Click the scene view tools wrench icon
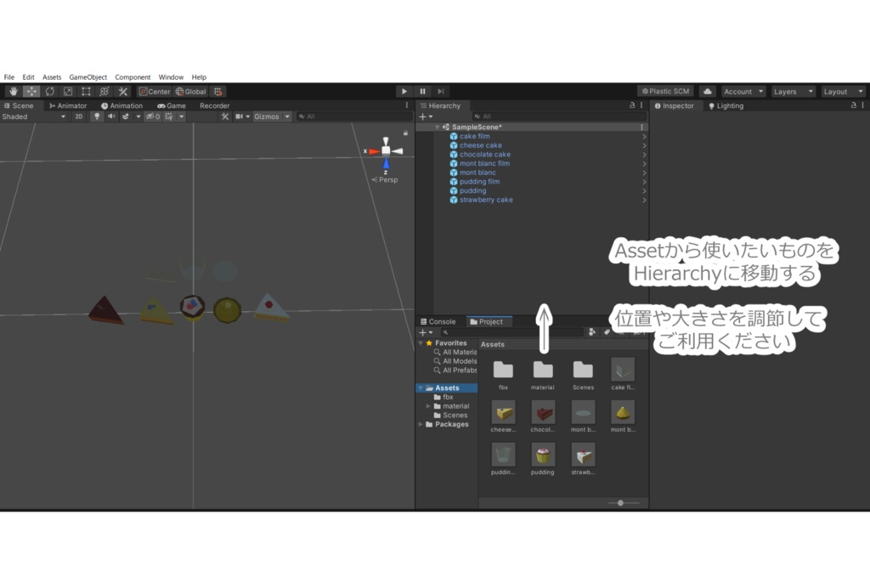 coord(224,116)
